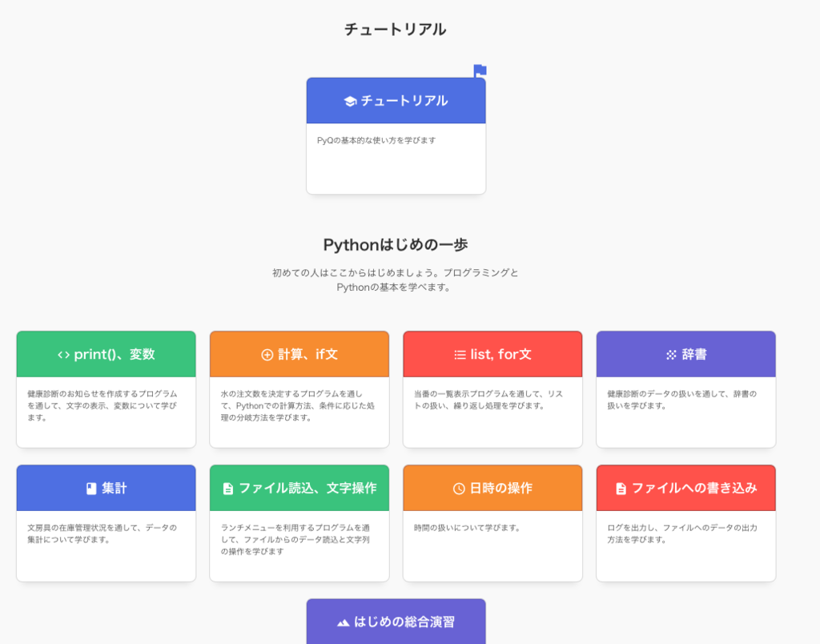
Task: Click the description starting 健康診断のデータの扱い
Action: tap(682, 400)
